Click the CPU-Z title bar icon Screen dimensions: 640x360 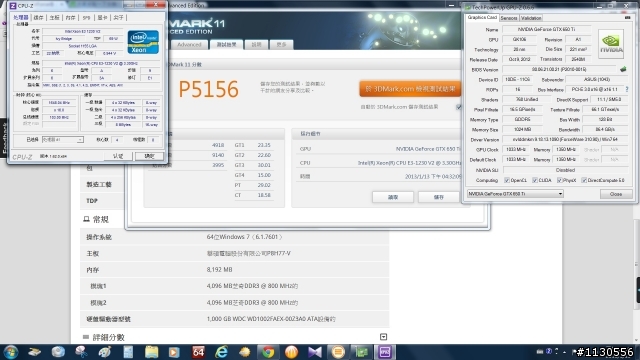click(x=13, y=6)
